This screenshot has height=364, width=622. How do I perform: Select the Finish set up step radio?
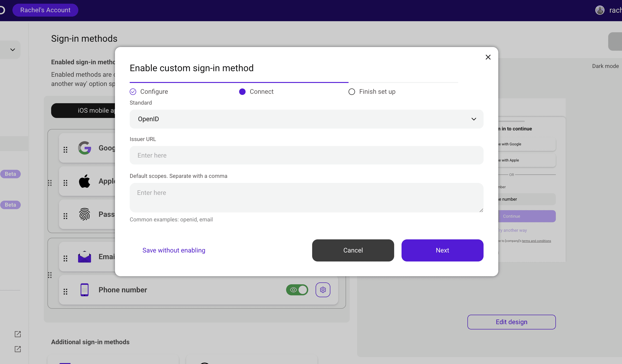point(352,92)
